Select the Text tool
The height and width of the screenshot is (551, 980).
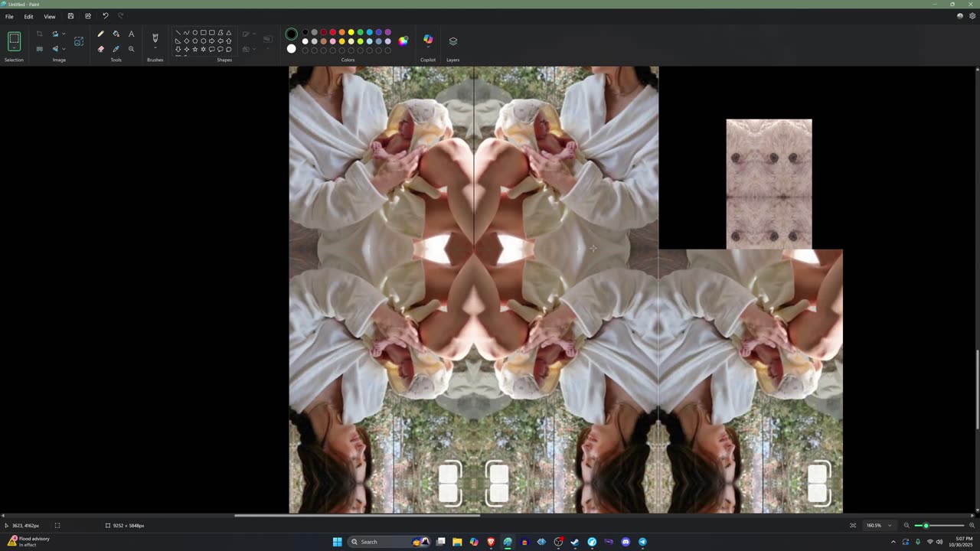coord(131,34)
